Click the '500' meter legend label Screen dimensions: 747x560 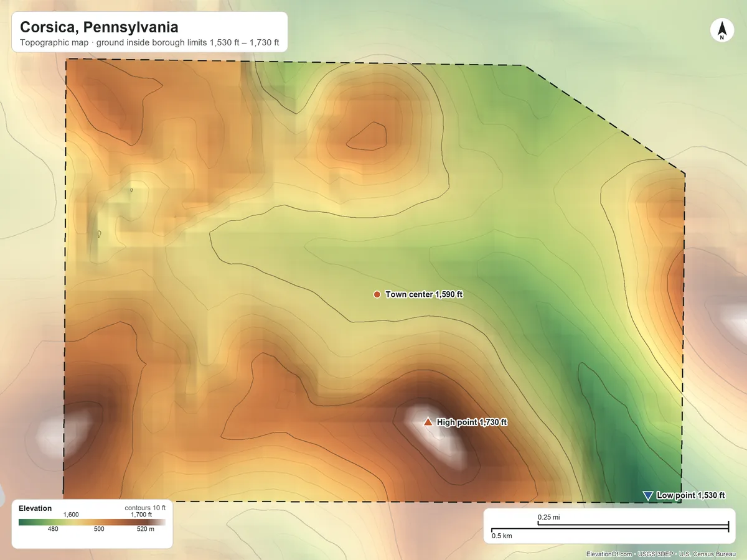pyautogui.click(x=99, y=530)
